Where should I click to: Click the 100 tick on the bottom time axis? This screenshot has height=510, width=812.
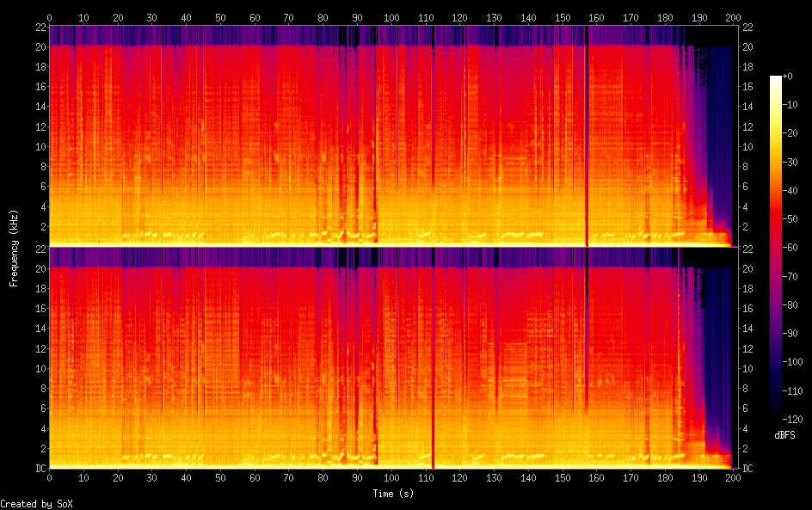[391, 477]
